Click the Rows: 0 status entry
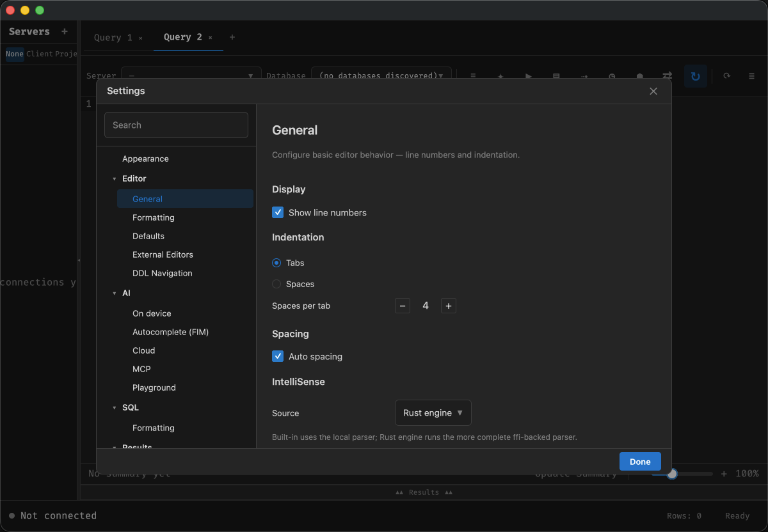This screenshot has height=532, width=768. (684, 516)
